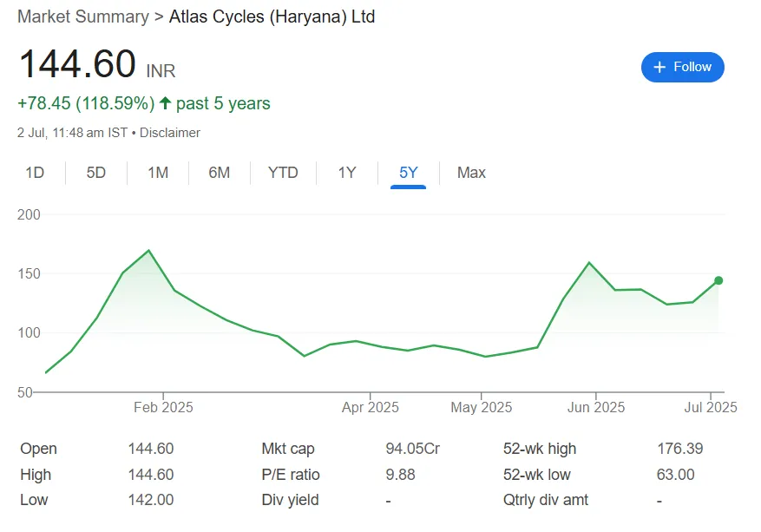
Task: Select the 5Y time range tab
Action: click(408, 173)
